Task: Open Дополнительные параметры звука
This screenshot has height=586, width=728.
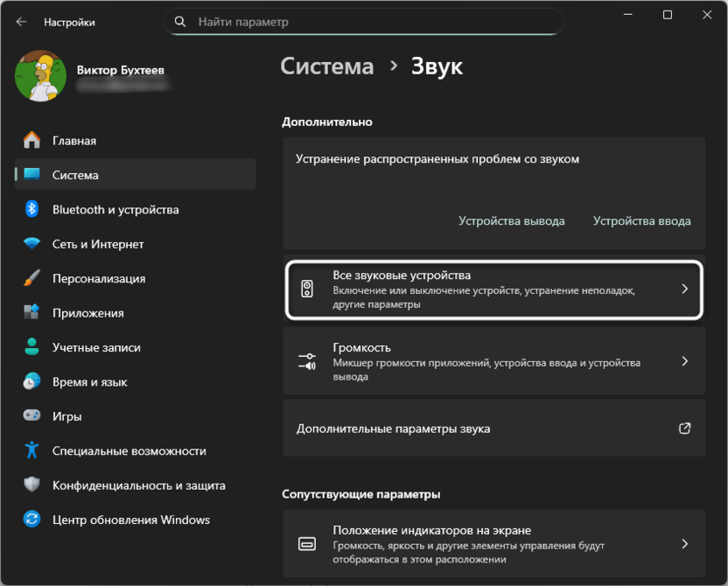Action: (x=493, y=429)
